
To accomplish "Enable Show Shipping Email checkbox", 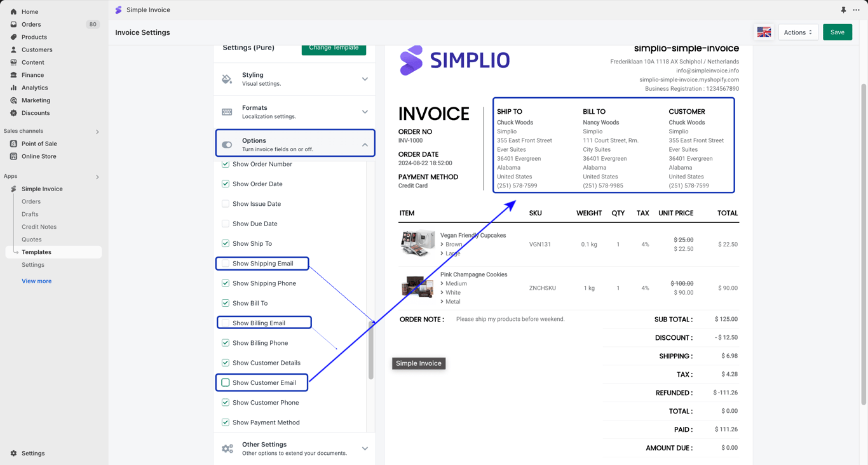I will tap(226, 263).
